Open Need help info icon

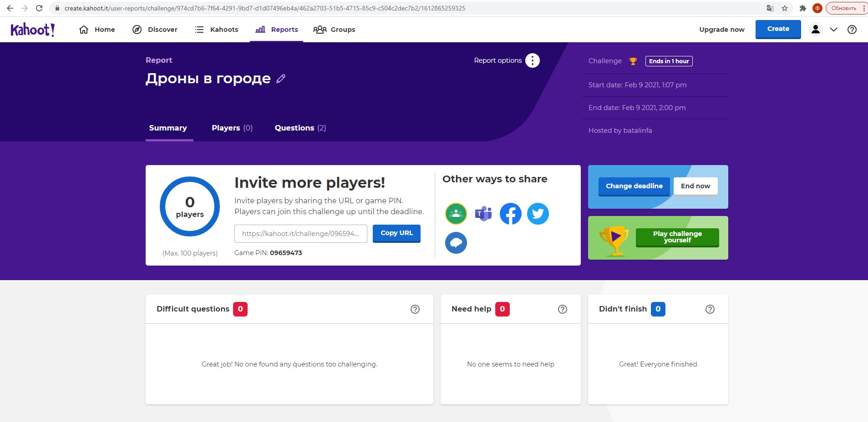(x=563, y=309)
